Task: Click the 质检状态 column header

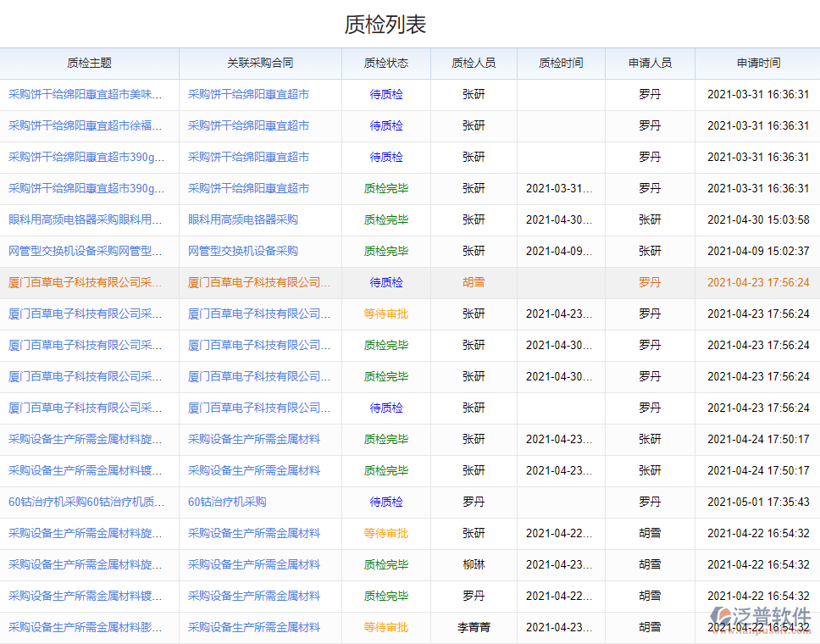Action: pyautogui.click(x=386, y=63)
